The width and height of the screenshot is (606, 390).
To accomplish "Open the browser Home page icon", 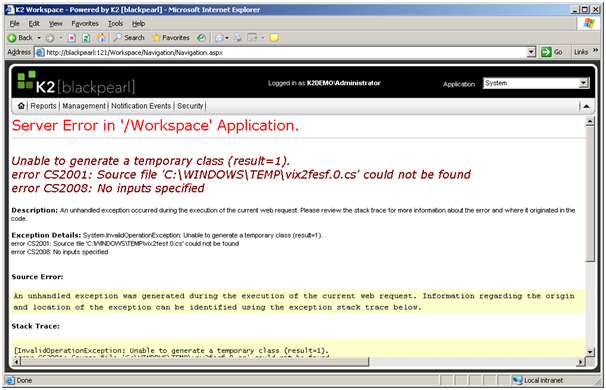I will 101,37.
